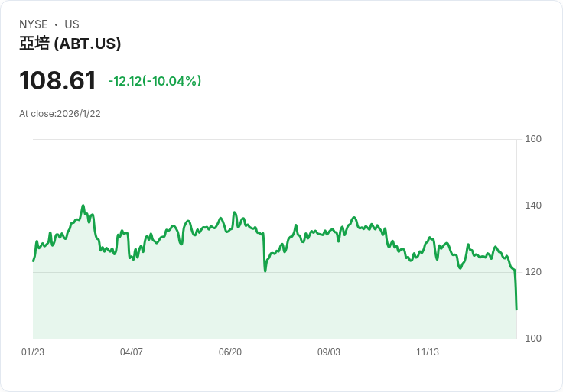Click the 11/13 date axis label
Image resolution: width=563 pixels, height=392 pixels.
tap(428, 352)
